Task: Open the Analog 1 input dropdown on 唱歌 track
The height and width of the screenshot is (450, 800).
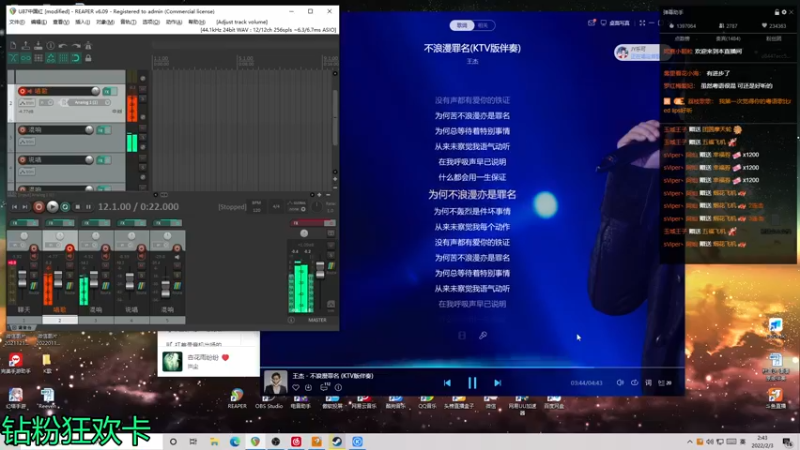Action: (x=89, y=103)
